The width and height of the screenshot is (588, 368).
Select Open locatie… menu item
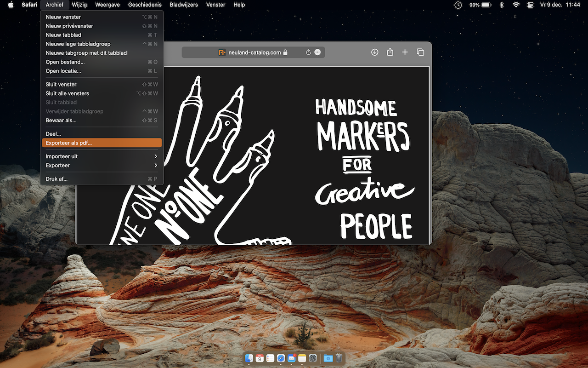[102, 71]
